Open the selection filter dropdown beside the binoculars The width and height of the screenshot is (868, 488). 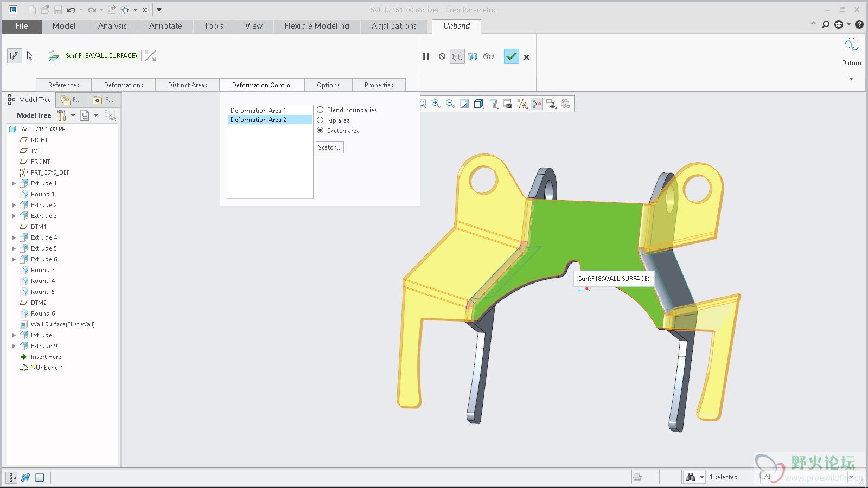coord(701,477)
